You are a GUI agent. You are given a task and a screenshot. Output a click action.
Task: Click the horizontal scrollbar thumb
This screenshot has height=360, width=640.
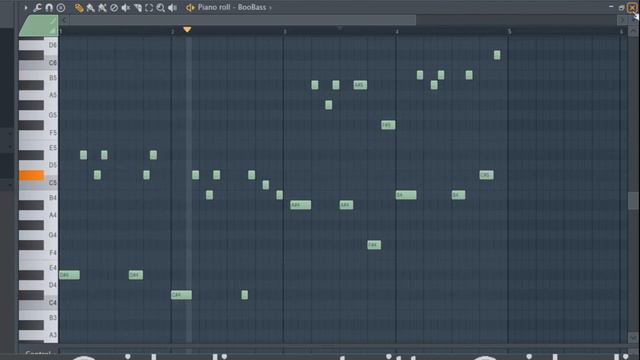pyautogui.click(x=242, y=20)
